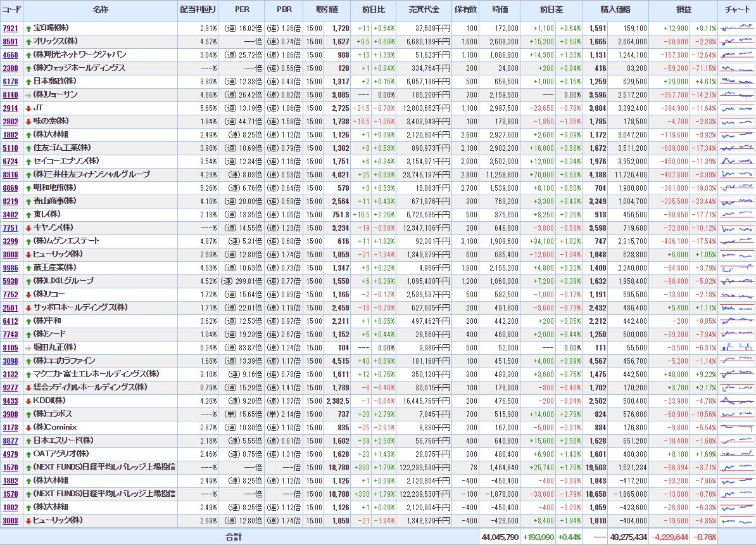This screenshot has width=756, height=545.
Task: Click the green up arrow beside 宝印刷(株)
Action: pyautogui.click(x=28, y=29)
